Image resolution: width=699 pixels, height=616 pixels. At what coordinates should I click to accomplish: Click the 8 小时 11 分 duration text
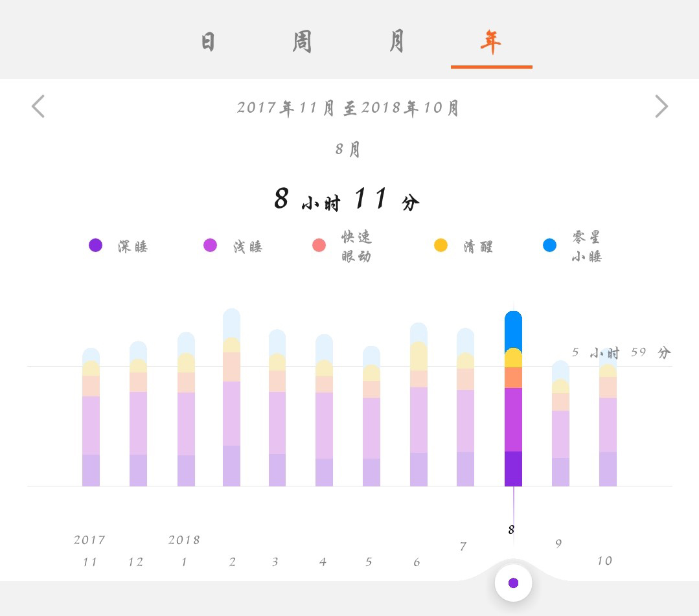coord(349,200)
